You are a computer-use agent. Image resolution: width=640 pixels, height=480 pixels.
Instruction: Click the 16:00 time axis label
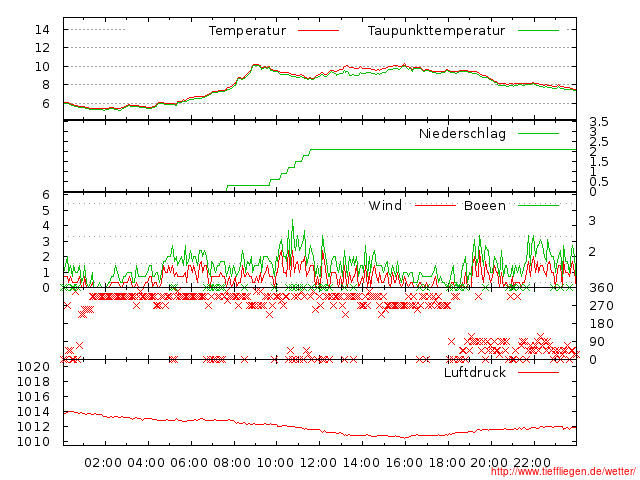pyautogui.click(x=404, y=463)
